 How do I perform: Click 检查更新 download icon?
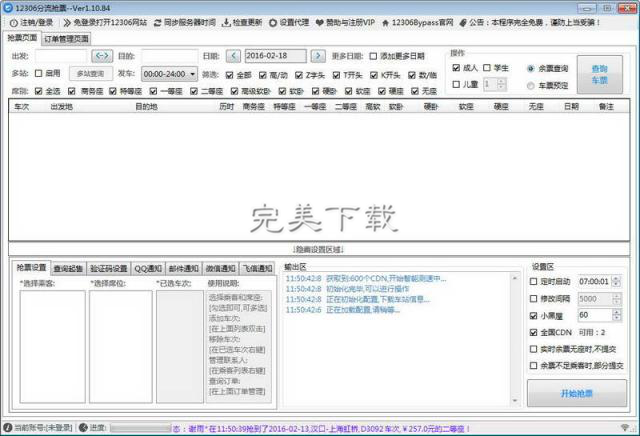pos(226,23)
